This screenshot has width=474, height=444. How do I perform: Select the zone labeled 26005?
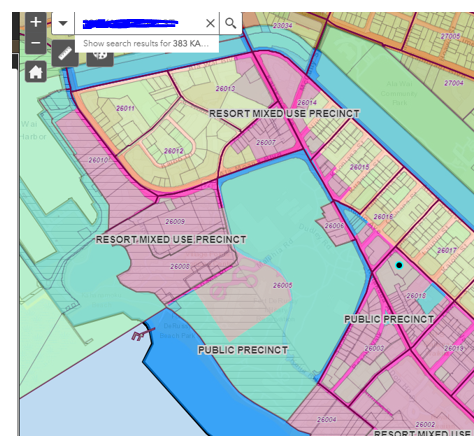tap(283, 285)
